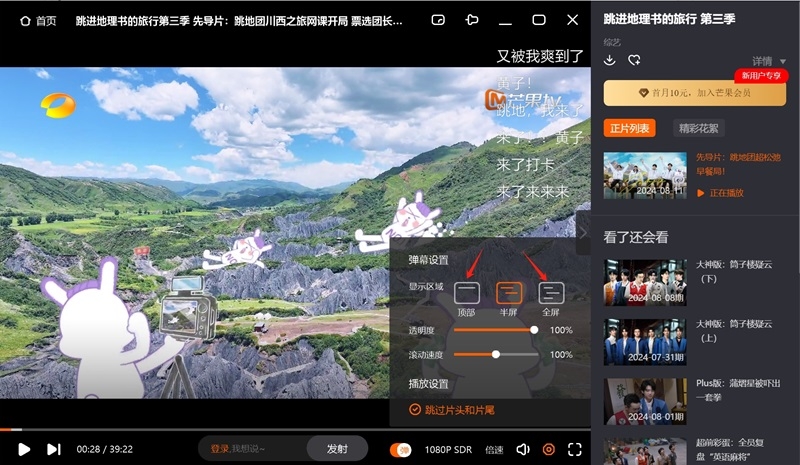Click 首月10元 加入芒果会员 banner
800x465 pixels.
[x=694, y=93]
